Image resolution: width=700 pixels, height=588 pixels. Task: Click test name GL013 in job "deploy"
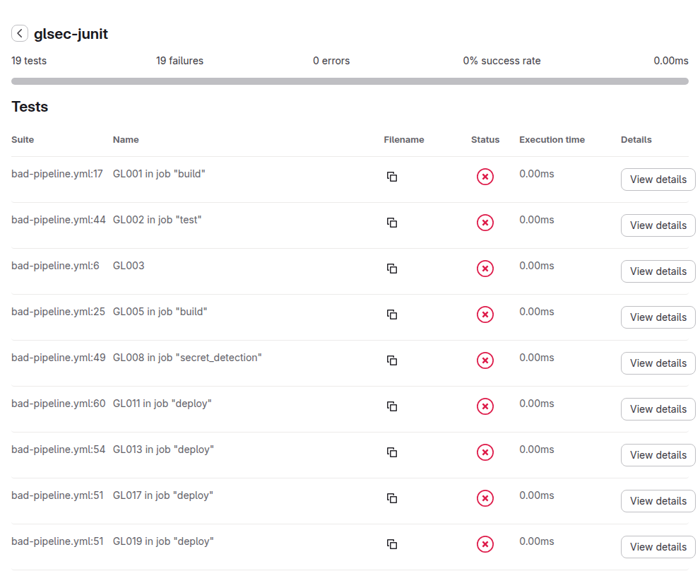[163, 449]
